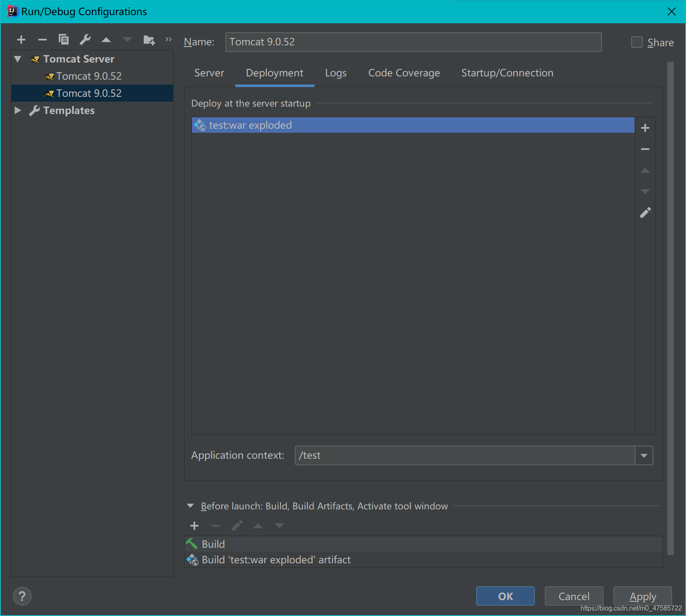Move before-launch task up

(258, 526)
